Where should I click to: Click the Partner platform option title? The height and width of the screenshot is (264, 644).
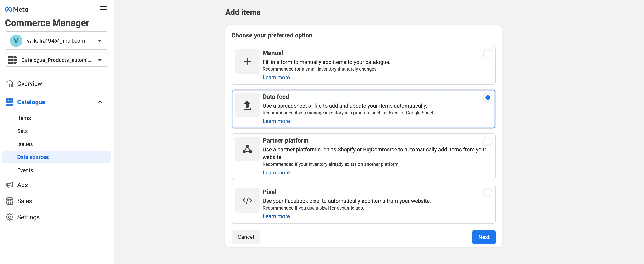(x=286, y=140)
